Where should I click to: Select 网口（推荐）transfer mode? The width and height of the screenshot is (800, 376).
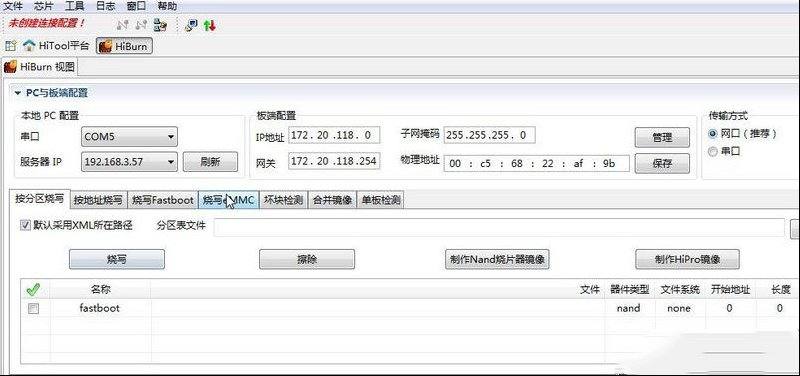(x=713, y=134)
